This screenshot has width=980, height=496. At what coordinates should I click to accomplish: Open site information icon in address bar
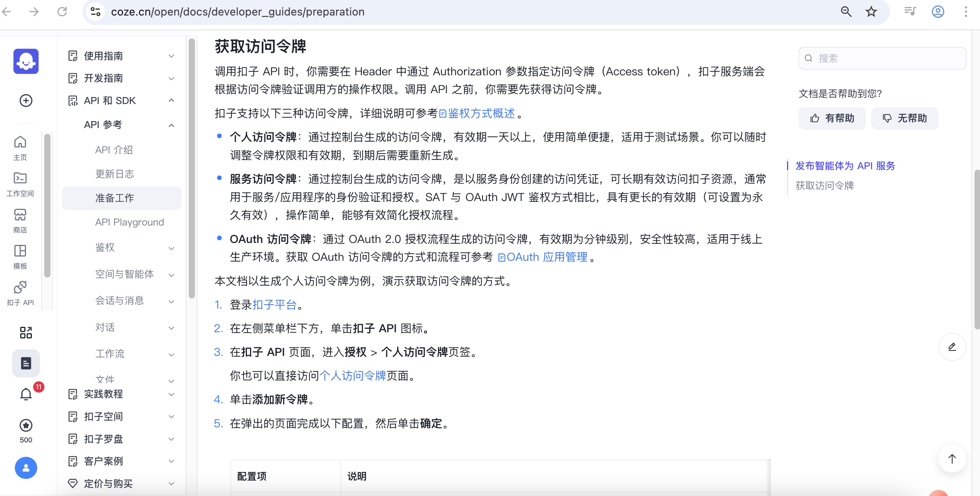coord(96,12)
